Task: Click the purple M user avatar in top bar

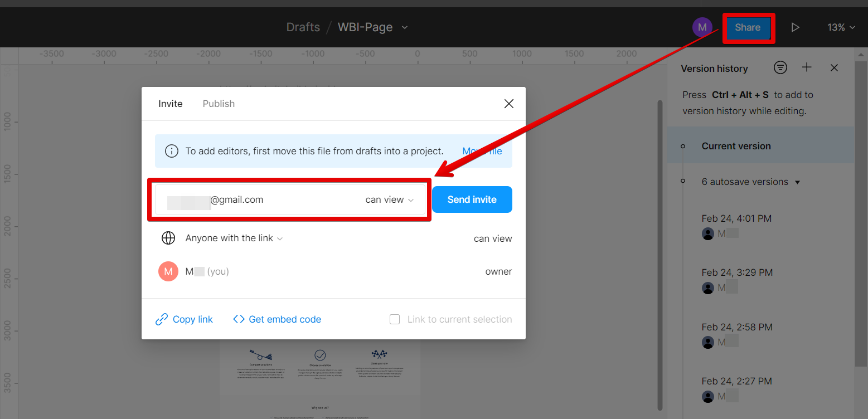Action: [x=702, y=27]
